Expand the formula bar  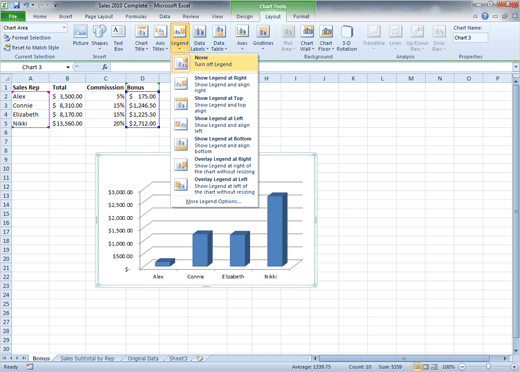516,67
